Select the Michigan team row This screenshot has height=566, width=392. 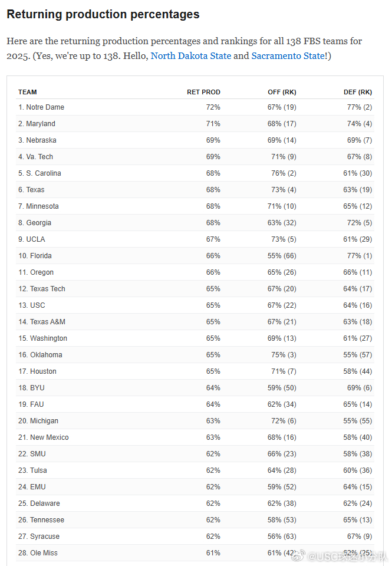pyautogui.click(x=195, y=421)
